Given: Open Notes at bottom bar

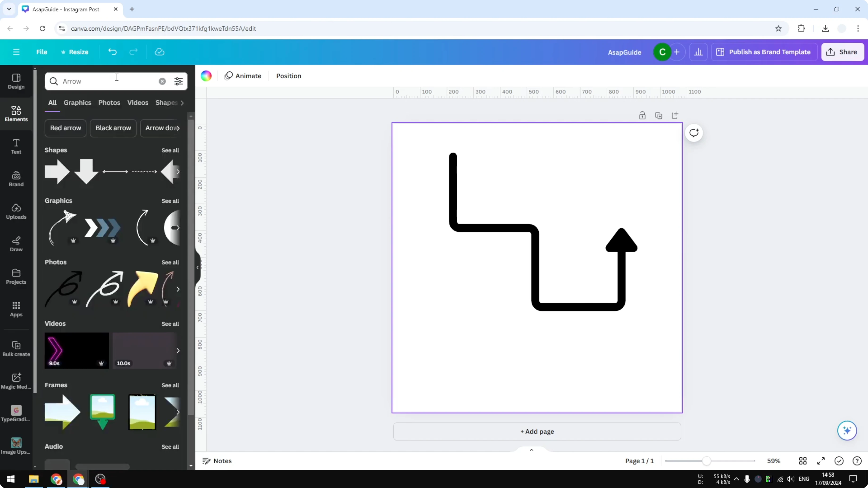Looking at the screenshot, I should tap(217, 461).
